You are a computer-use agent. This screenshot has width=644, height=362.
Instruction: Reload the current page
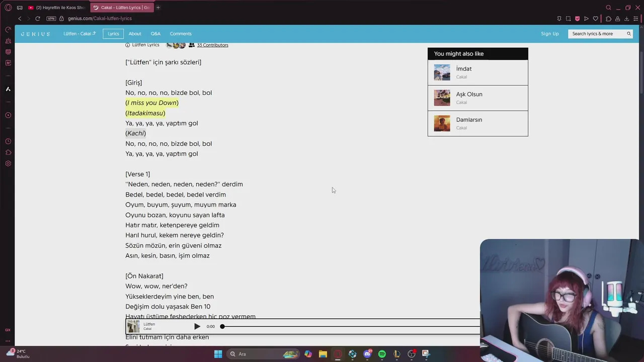click(x=37, y=19)
